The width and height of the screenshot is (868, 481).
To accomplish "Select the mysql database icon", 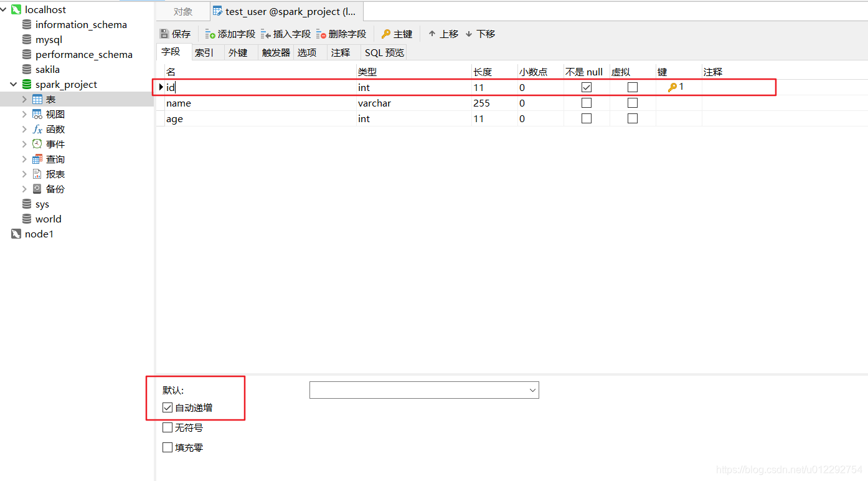I will (x=27, y=39).
